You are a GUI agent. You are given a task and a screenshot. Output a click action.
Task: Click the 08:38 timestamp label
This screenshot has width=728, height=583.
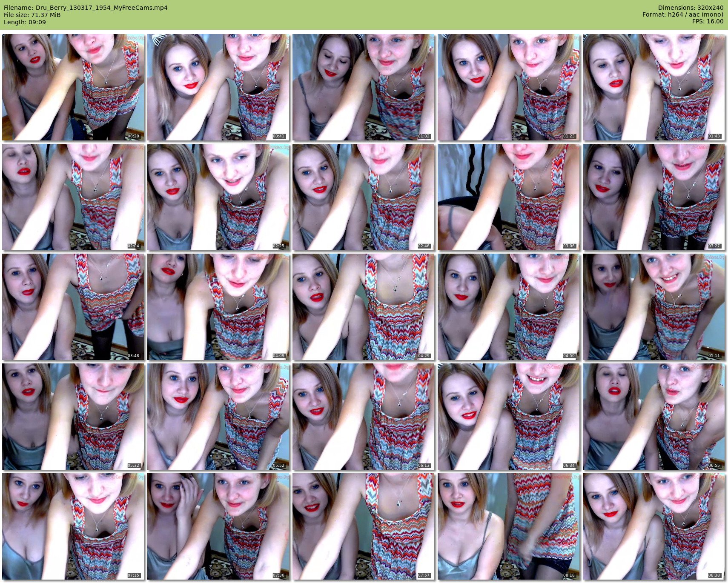(x=714, y=575)
